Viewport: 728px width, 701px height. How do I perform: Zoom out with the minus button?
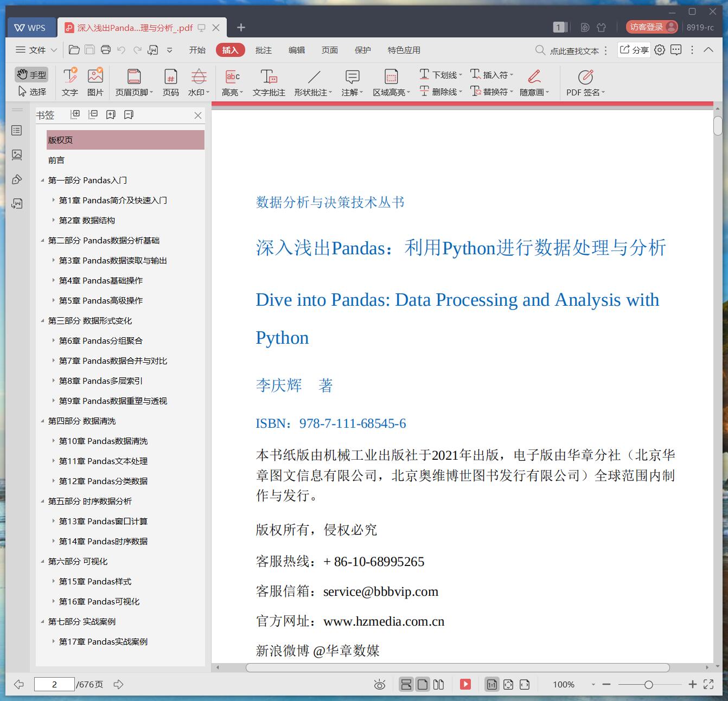click(x=607, y=685)
